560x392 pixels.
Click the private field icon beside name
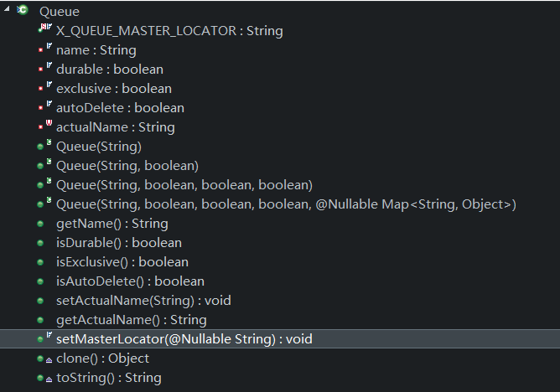[44, 50]
